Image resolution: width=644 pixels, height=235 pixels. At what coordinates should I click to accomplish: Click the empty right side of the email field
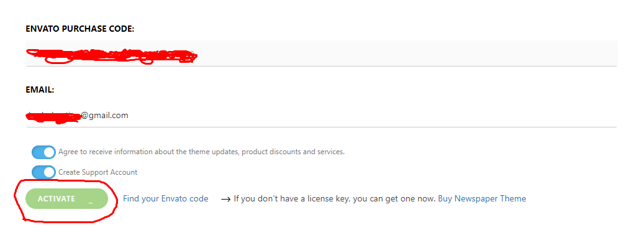click(370, 116)
